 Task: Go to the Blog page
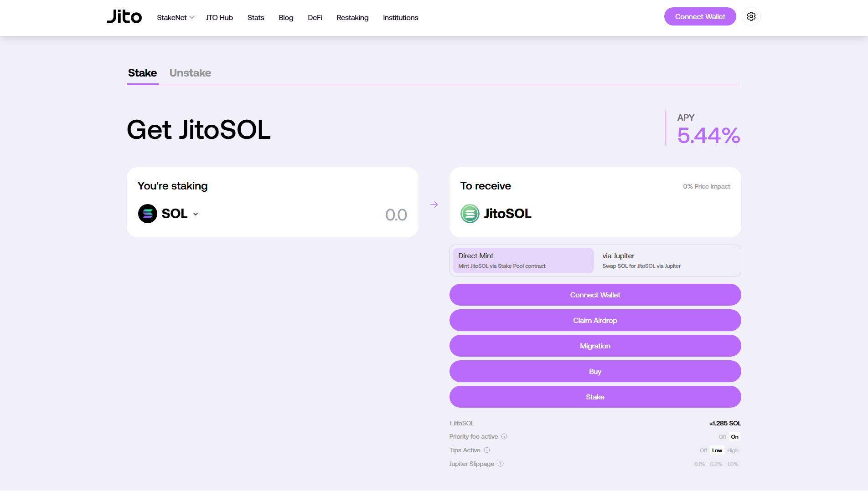point(286,17)
